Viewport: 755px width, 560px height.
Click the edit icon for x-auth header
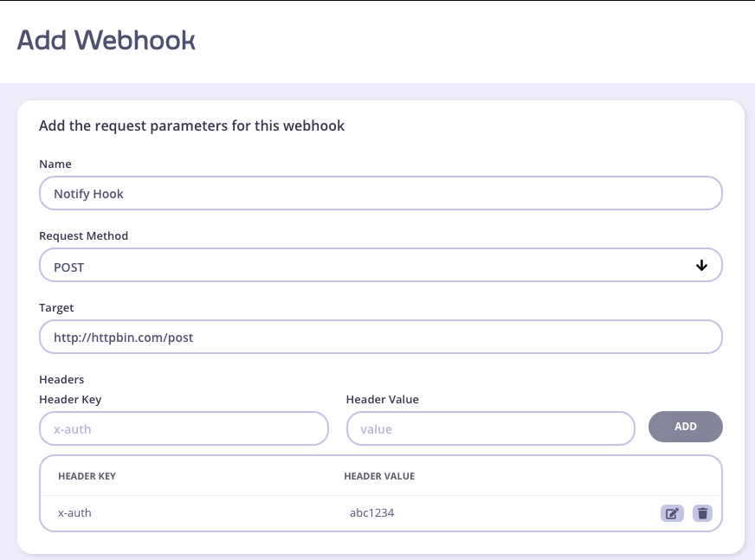click(x=672, y=513)
